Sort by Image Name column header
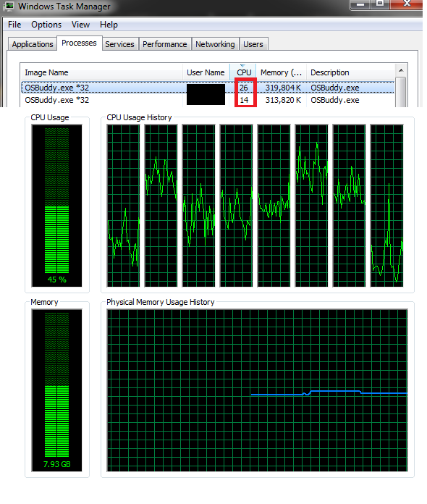Viewport: 427px width, 504px height. (x=101, y=72)
